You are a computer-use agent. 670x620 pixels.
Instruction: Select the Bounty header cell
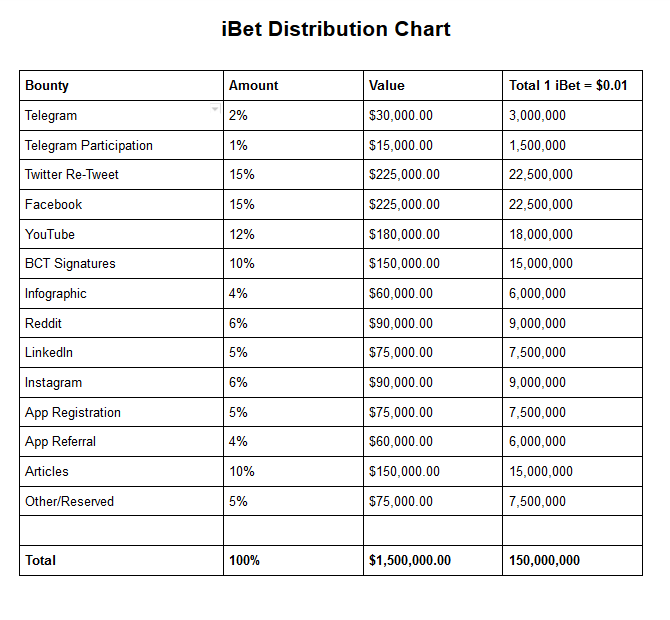click(121, 85)
